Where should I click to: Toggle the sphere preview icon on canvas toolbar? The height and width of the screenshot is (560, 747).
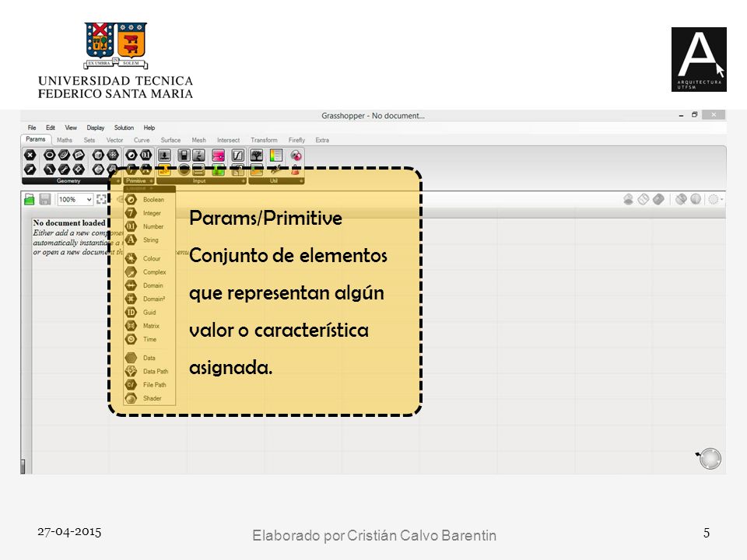tap(696, 199)
